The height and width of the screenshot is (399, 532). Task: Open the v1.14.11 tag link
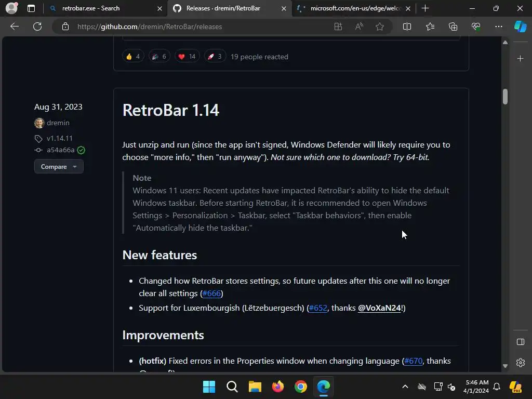(x=59, y=138)
